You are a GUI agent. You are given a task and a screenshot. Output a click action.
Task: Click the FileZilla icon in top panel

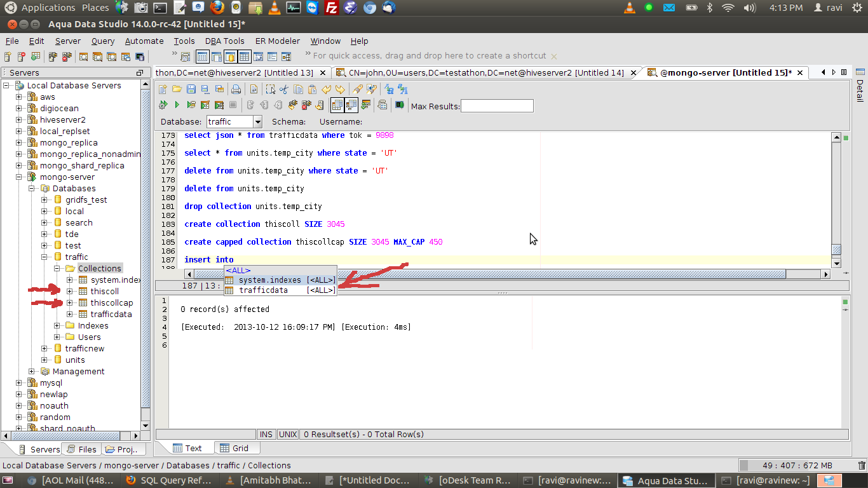pos(330,8)
